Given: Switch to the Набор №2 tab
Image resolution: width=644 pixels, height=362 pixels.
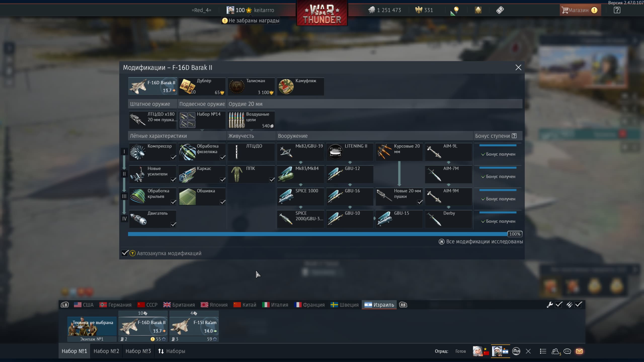Looking at the screenshot, I should pos(106,351).
